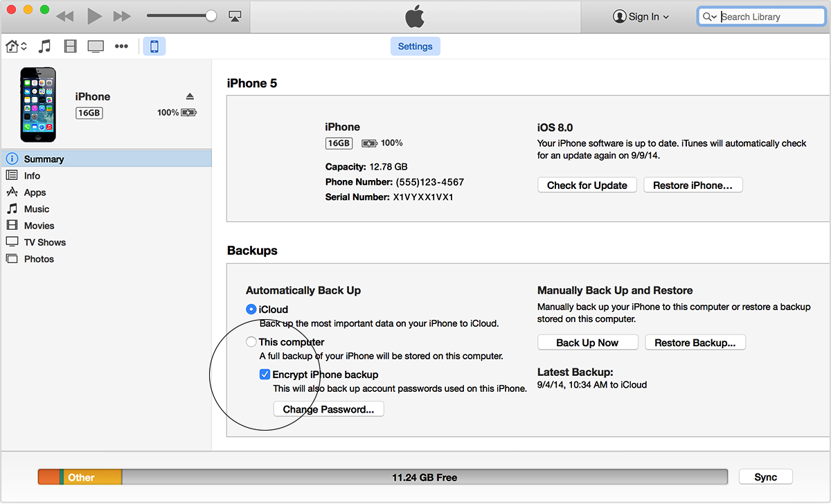Click the 11.24 GB Free storage segment
This screenshot has width=831, height=504.
(x=425, y=477)
